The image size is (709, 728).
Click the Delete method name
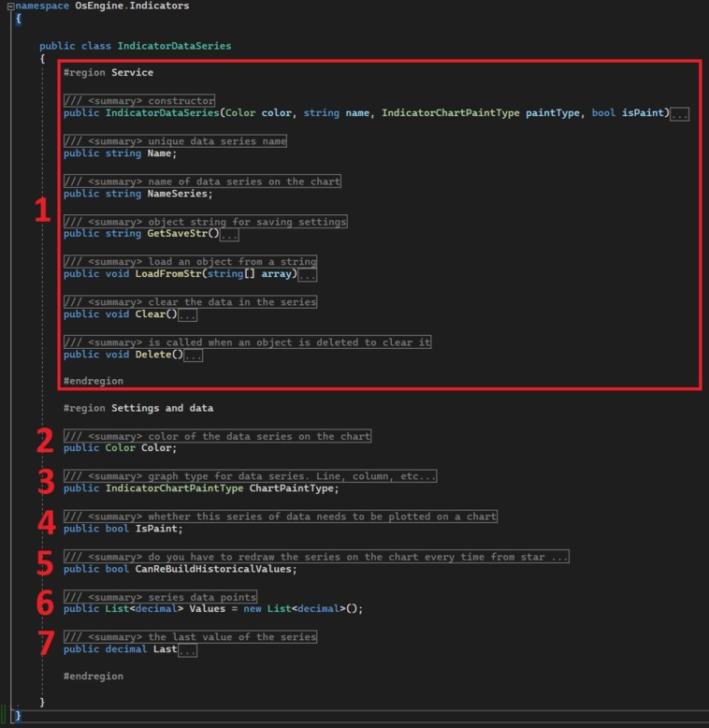coord(153,355)
